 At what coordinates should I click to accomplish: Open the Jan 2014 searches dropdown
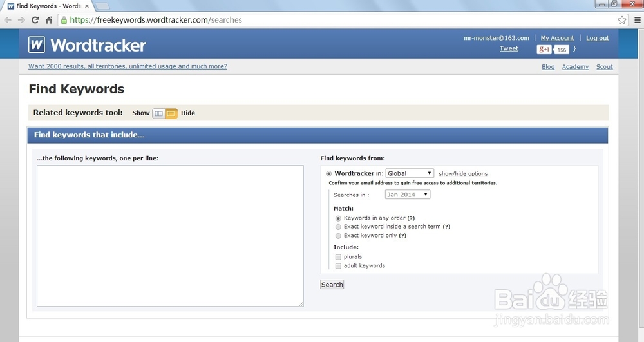(x=408, y=195)
